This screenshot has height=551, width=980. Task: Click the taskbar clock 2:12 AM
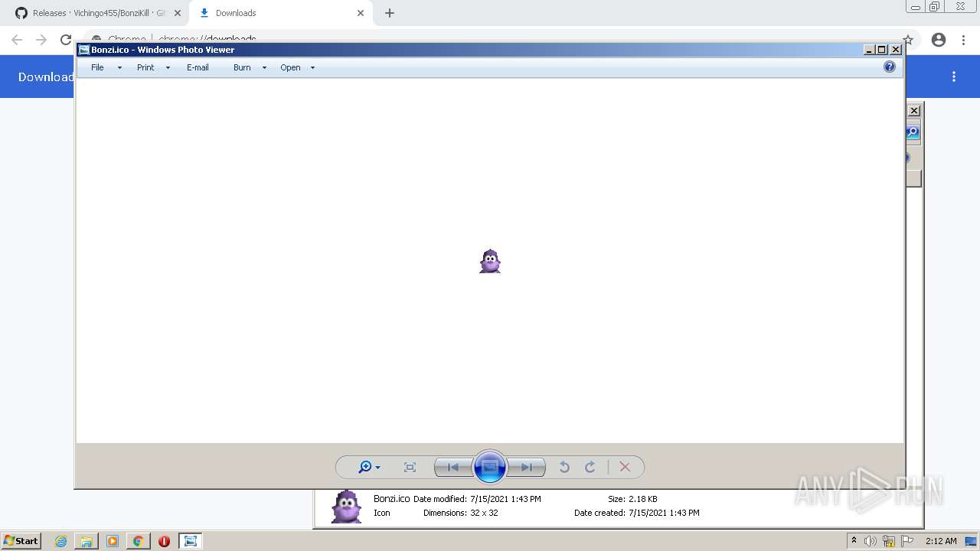click(941, 541)
